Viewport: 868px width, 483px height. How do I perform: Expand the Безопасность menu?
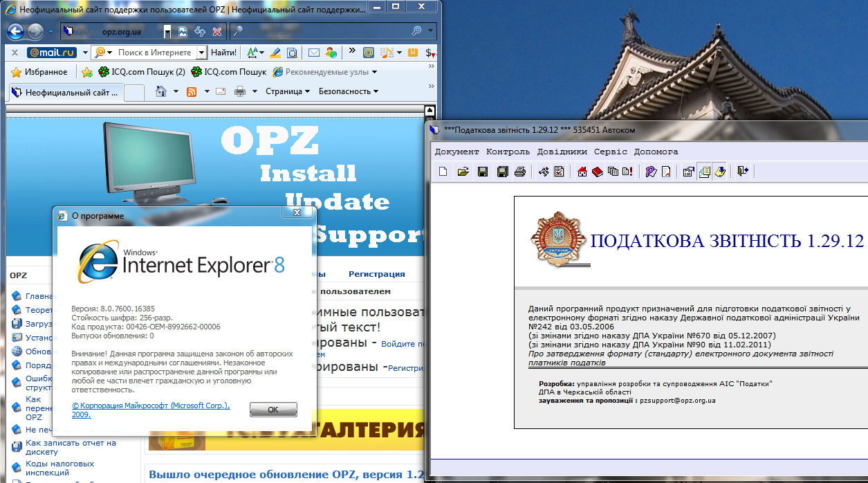pyautogui.click(x=349, y=91)
